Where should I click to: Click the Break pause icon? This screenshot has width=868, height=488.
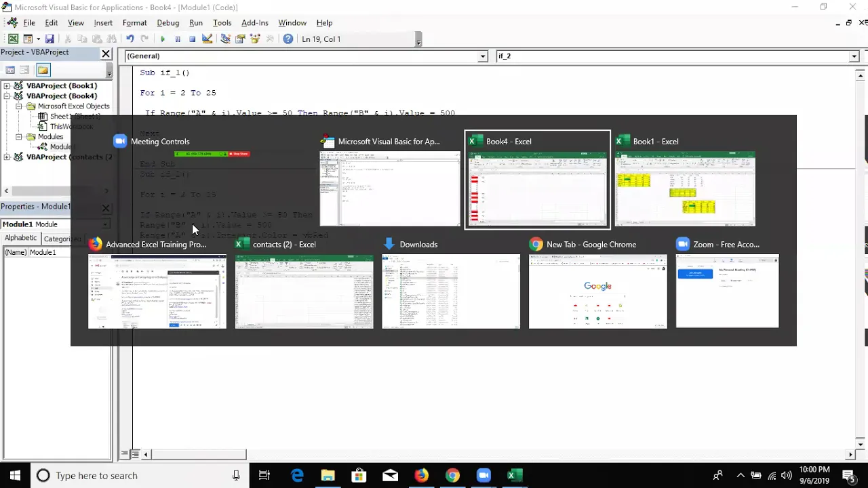pos(178,39)
